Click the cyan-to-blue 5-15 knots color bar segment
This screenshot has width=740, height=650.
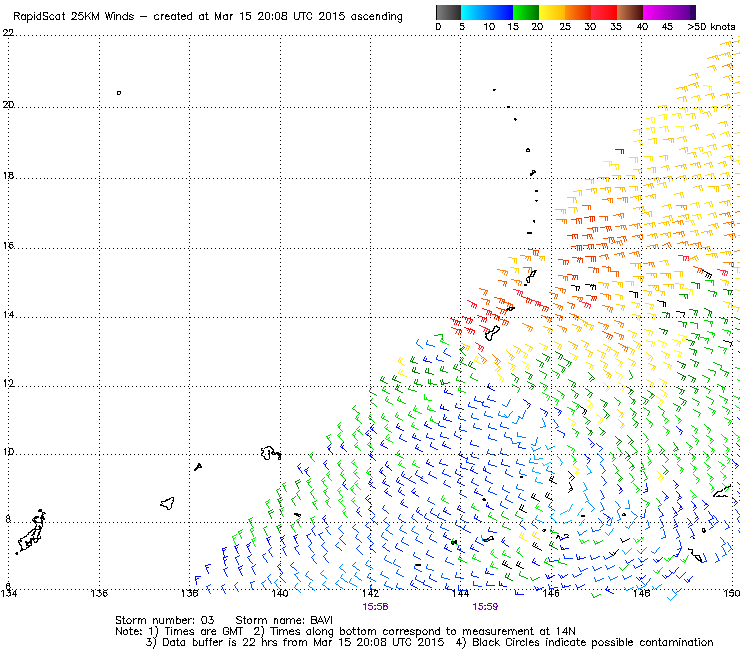[487, 12]
